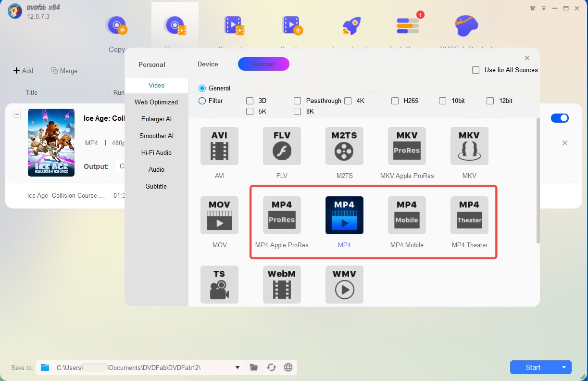Open the title bar menu arrow
The image size is (588, 381).
coord(544,8)
